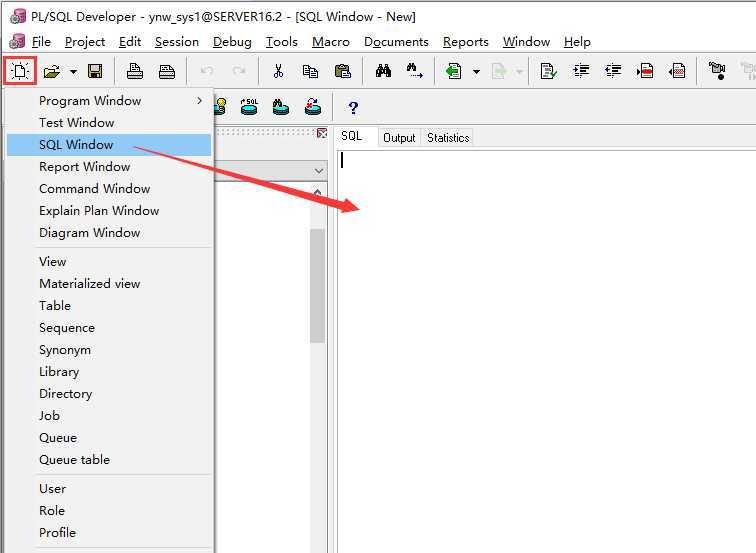The image size is (756, 553).
Task: Click the Print icon
Action: [x=135, y=71]
